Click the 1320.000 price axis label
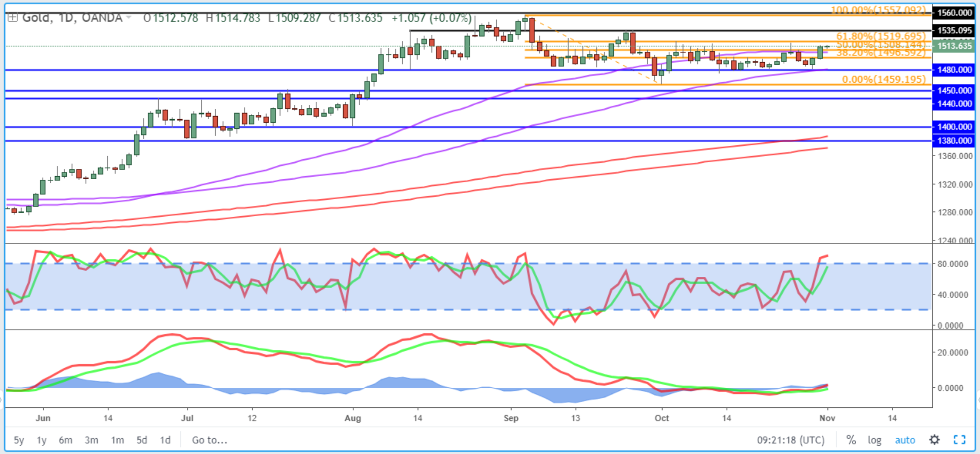 pyautogui.click(x=954, y=184)
